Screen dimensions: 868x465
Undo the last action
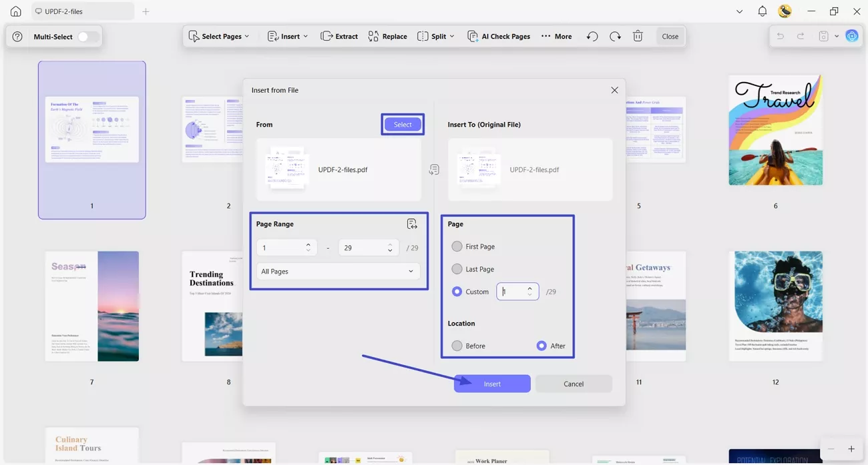point(592,36)
